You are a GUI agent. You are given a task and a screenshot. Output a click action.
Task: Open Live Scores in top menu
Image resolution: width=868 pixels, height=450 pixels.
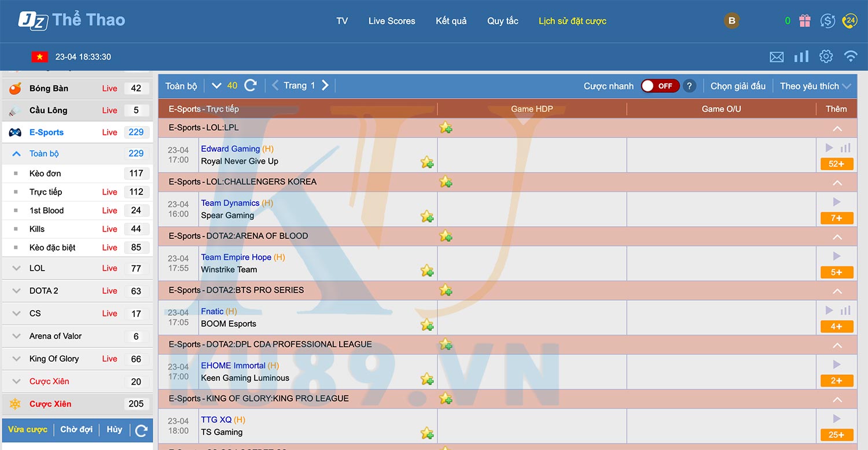[x=392, y=21]
